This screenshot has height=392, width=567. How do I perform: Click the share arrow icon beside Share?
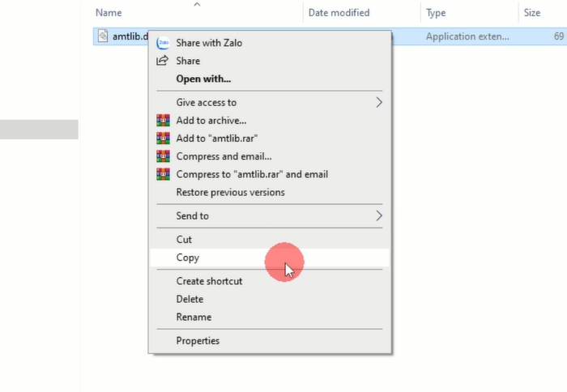pyautogui.click(x=163, y=61)
